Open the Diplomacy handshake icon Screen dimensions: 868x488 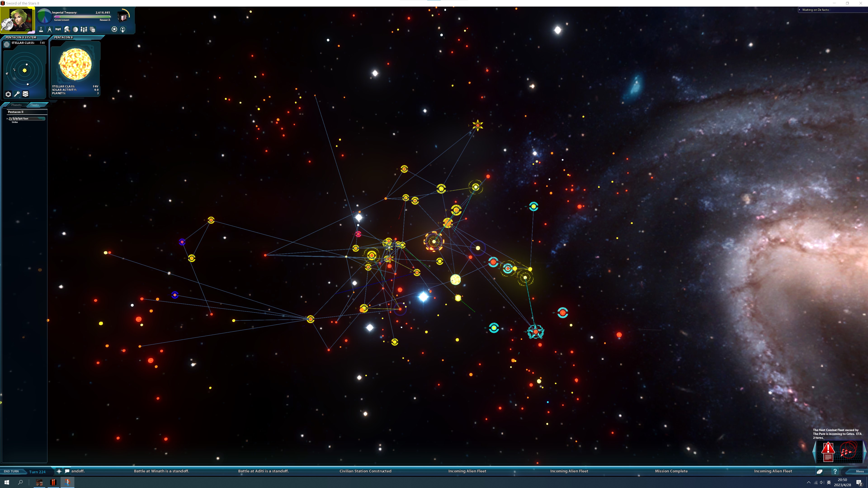coord(58,29)
